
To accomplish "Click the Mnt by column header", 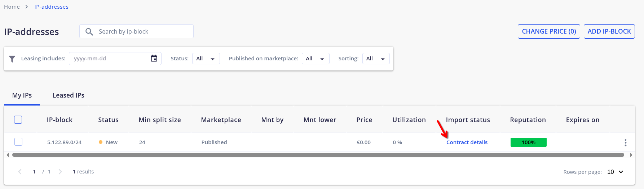I will pos(272,120).
